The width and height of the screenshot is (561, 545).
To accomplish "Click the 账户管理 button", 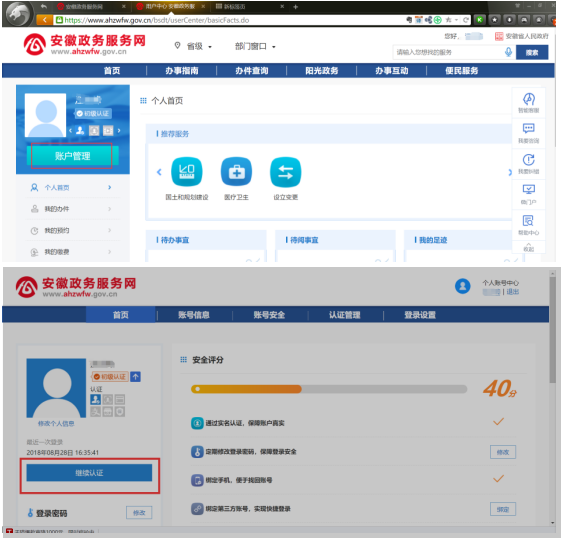I will pyautogui.click(x=73, y=156).
